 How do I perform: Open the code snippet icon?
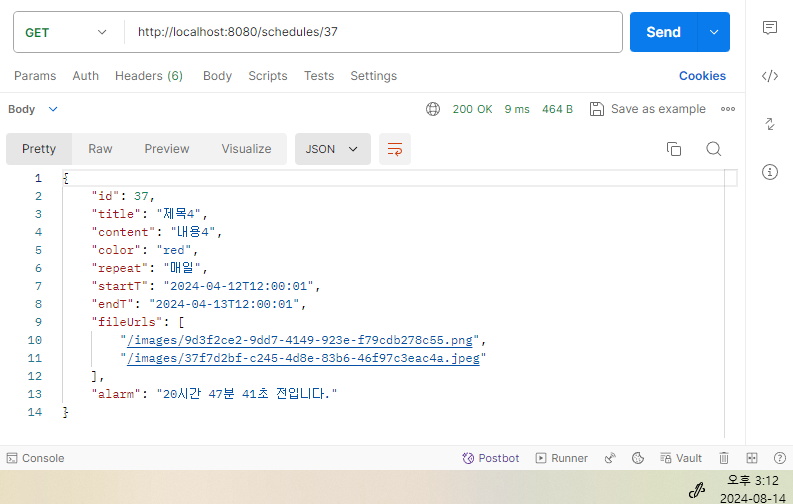coord(770,76)
